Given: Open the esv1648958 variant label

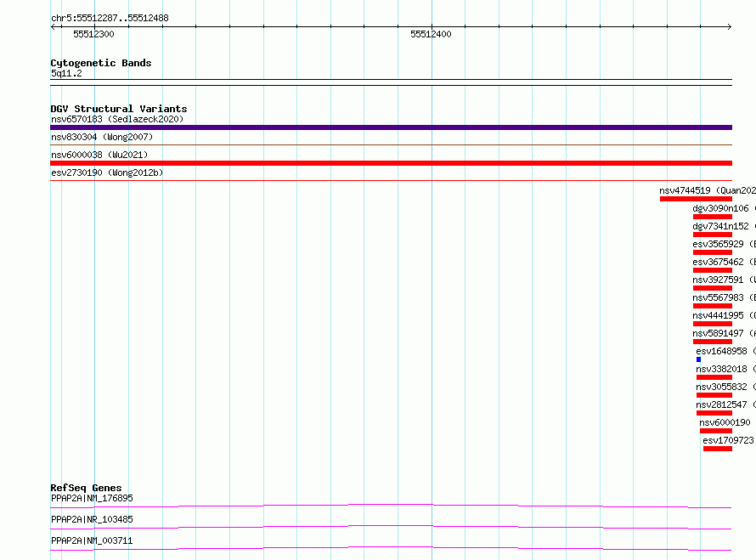Looking at the screenshot, I should click(722, 351).
